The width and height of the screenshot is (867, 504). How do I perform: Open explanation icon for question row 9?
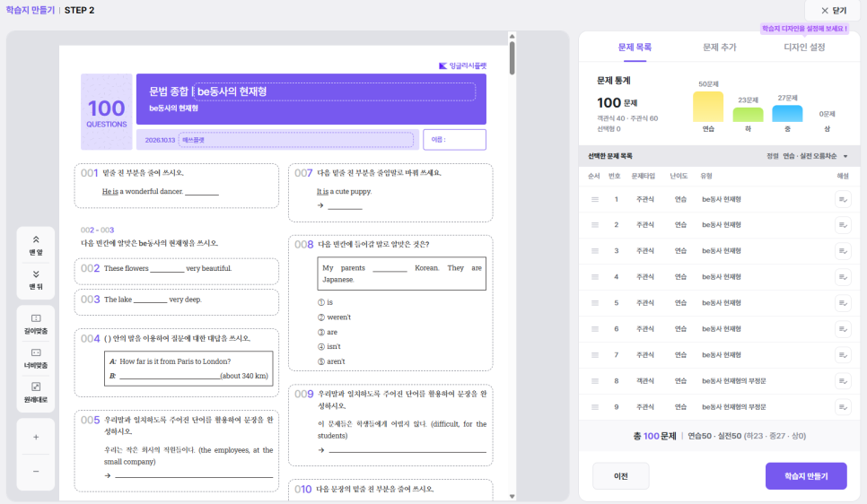coord(843,407)
